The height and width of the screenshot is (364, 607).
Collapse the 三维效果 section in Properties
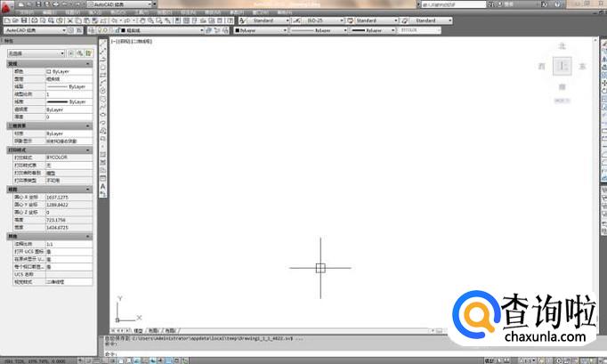pyautogui.click(x=88, y=125)
